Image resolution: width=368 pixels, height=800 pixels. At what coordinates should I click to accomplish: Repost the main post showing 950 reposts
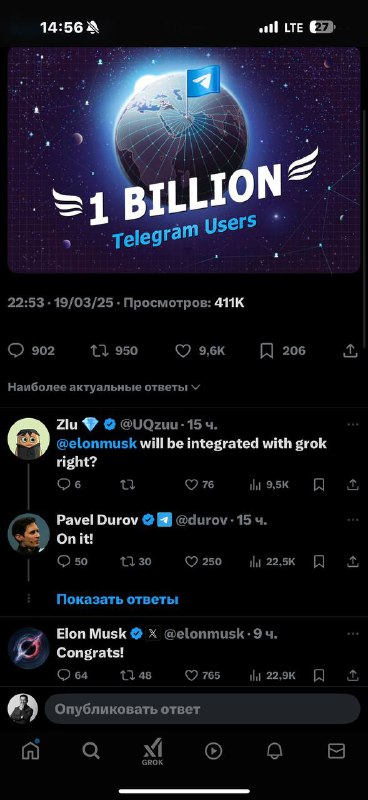(114, 351)
